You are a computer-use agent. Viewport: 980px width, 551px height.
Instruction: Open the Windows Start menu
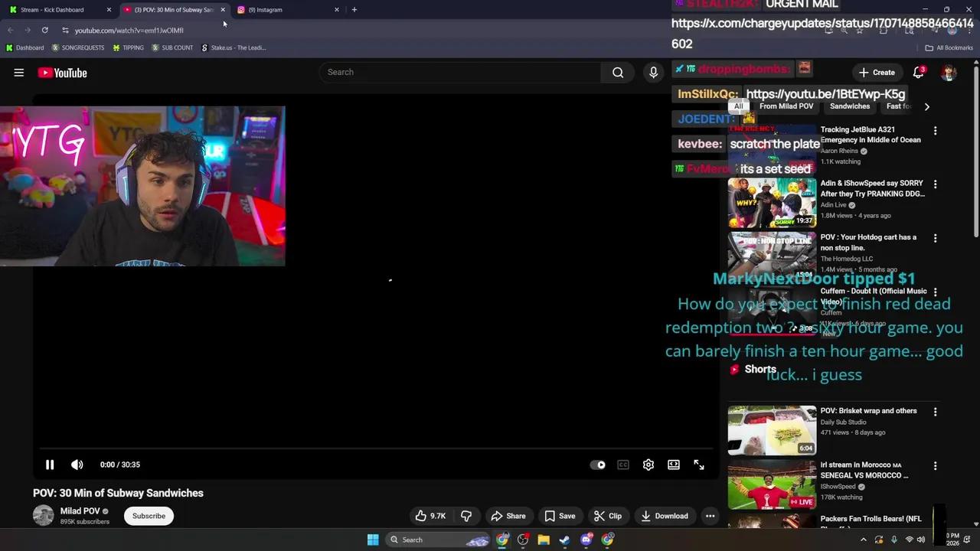coord(373,540)
